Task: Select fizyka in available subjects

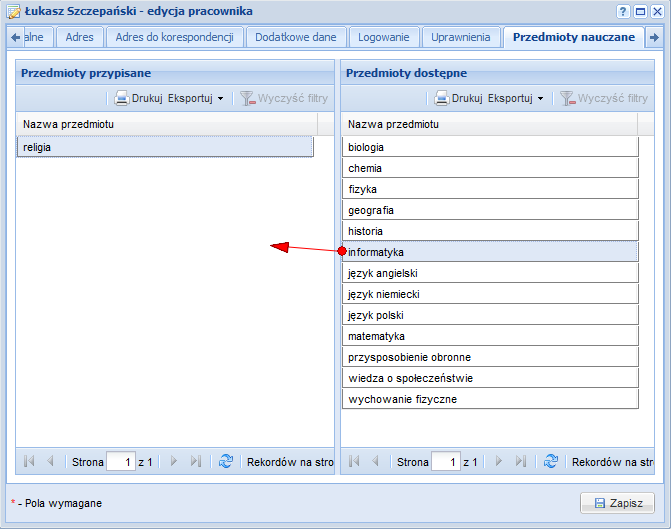Action: 490,189
